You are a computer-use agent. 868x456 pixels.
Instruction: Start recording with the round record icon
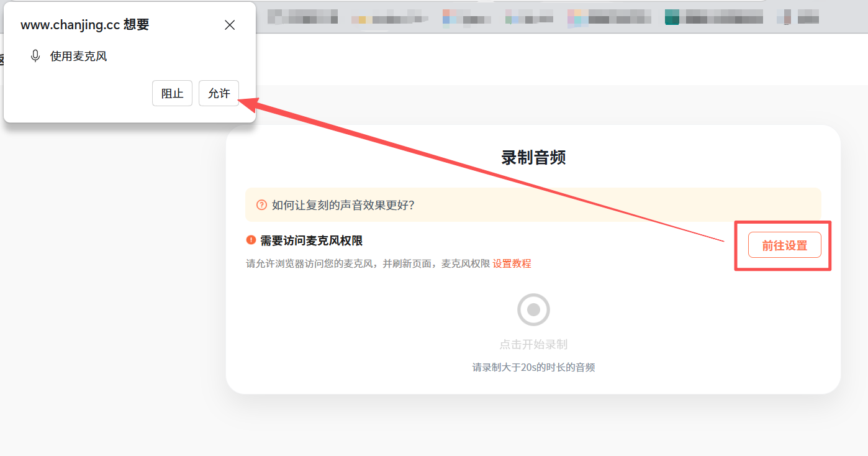[x=533, y=309]
